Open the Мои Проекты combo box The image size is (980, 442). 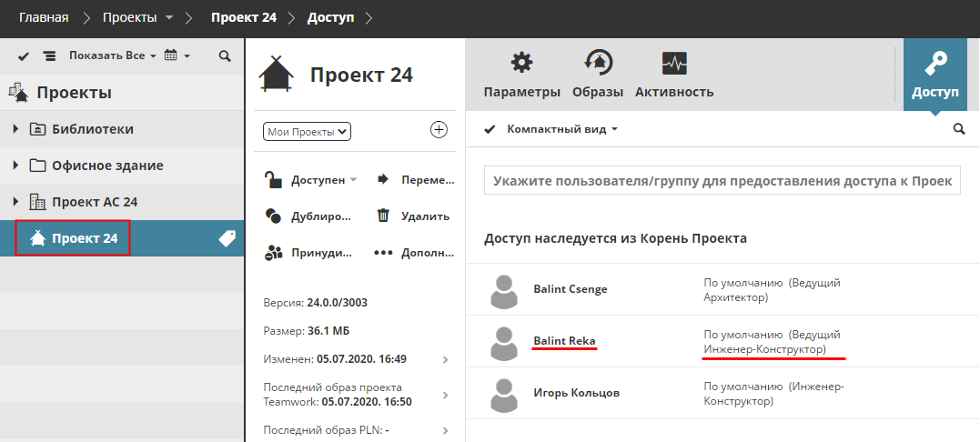[x=308, y=132]
